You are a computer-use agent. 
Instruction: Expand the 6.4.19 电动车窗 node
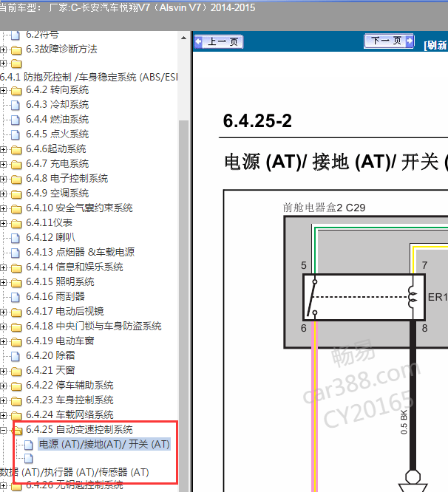tap(3, 341)
